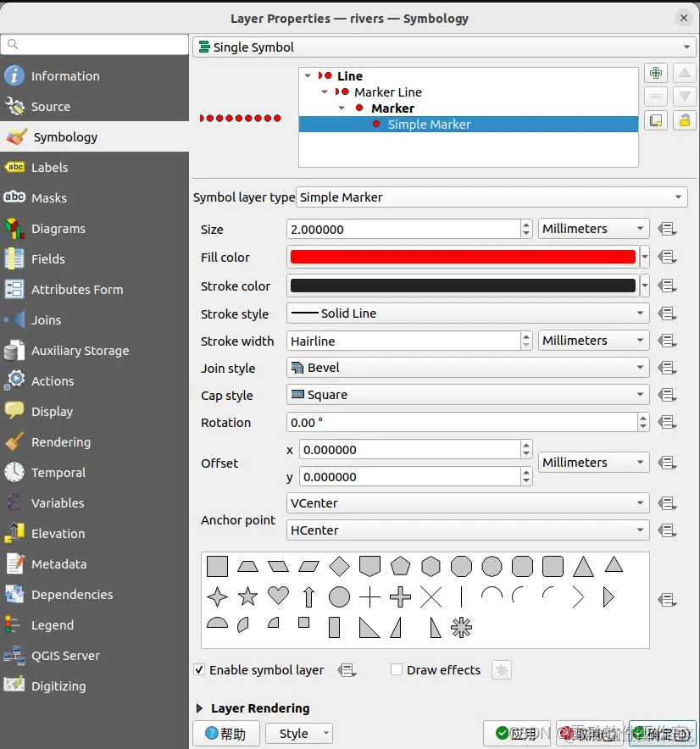Collapse the Line tree node

308,76
